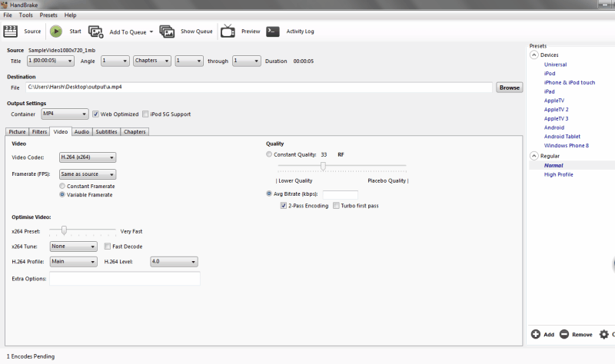Open the Video Codec dropdown
Image resolution: width=615 pixels, height=364 pixels.
point(88,157)
